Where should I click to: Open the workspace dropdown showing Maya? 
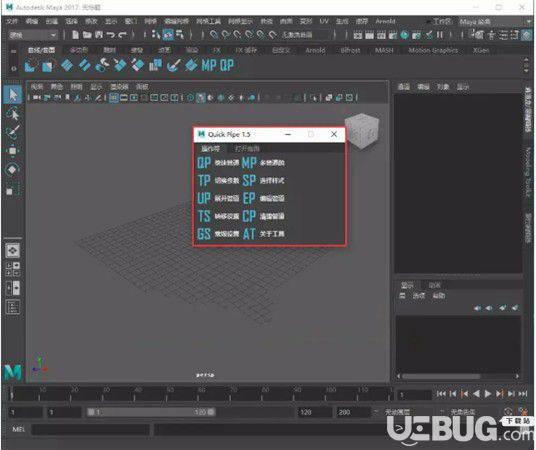[494, 22]
